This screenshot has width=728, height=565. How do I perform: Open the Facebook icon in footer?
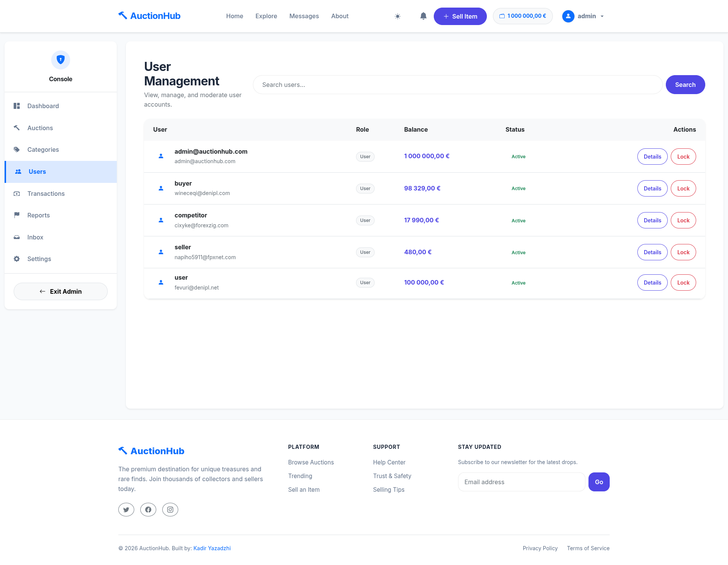[148, 510]
